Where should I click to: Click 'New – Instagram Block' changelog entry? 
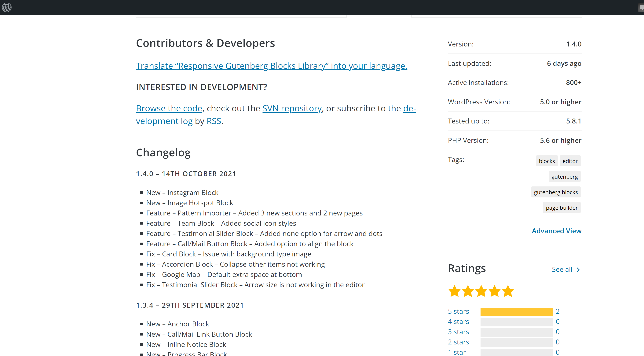(x=182, y=193)
